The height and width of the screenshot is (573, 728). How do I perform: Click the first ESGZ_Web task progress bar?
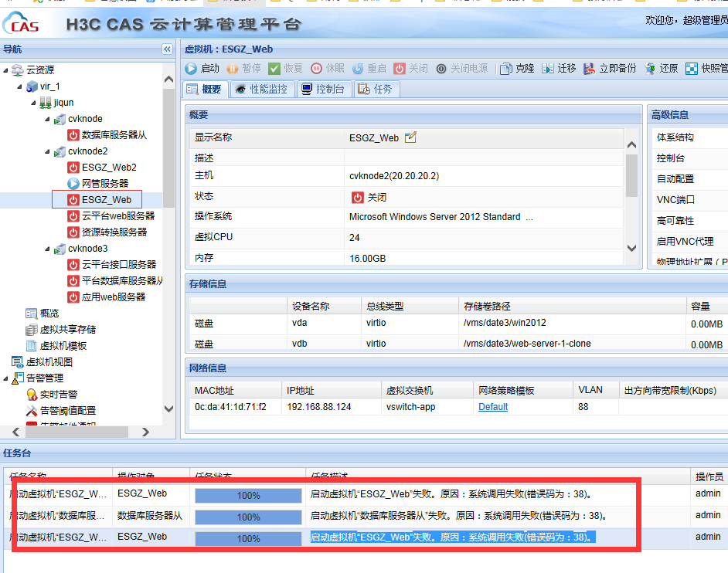(248, 496)
